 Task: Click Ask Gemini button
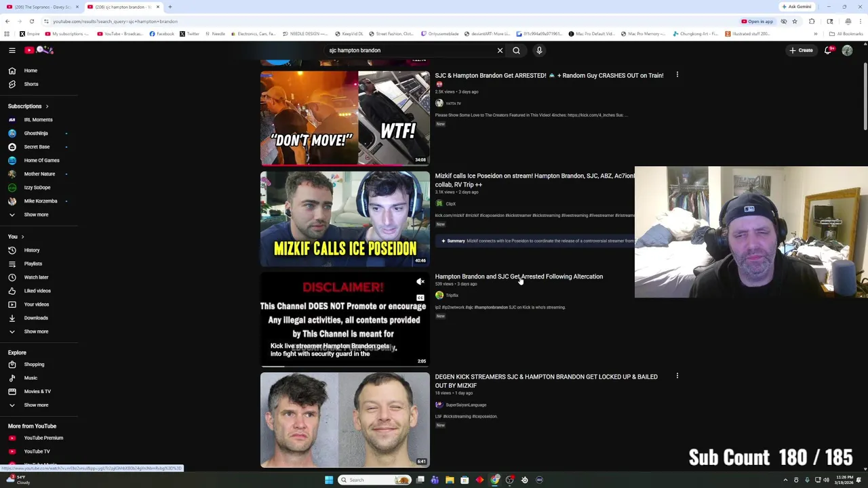pyautogui.click(x=796, y=7)
